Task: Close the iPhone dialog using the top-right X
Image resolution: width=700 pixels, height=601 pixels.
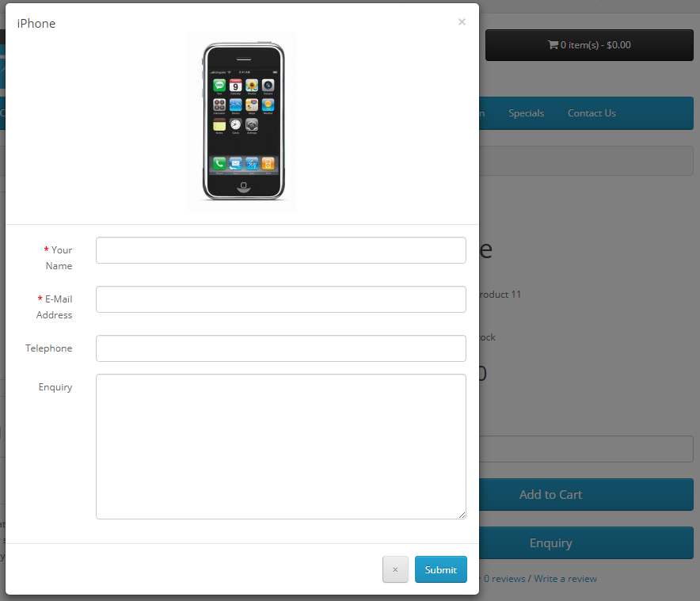Action: 462,22
